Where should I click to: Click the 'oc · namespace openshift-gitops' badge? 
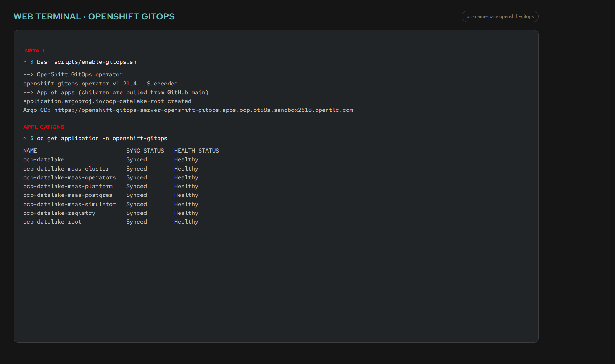(500, 16)
